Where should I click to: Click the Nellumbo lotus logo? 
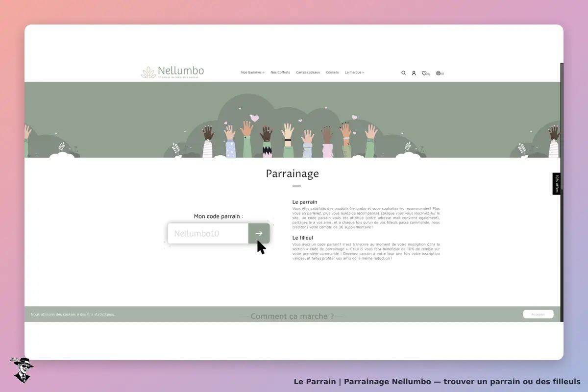click(x=172, y=72)
